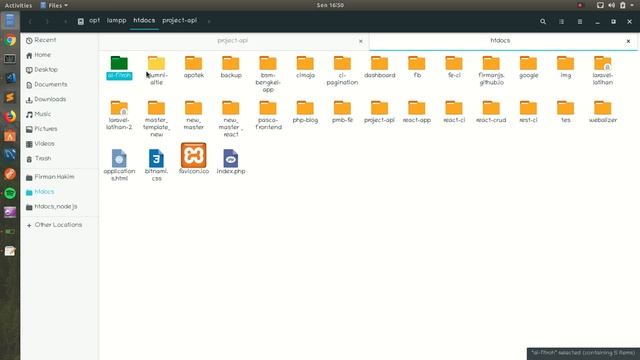Open Desktop in the sidebar
The height and width of the screenshot is (360, 640).
[x=59, y=70]
